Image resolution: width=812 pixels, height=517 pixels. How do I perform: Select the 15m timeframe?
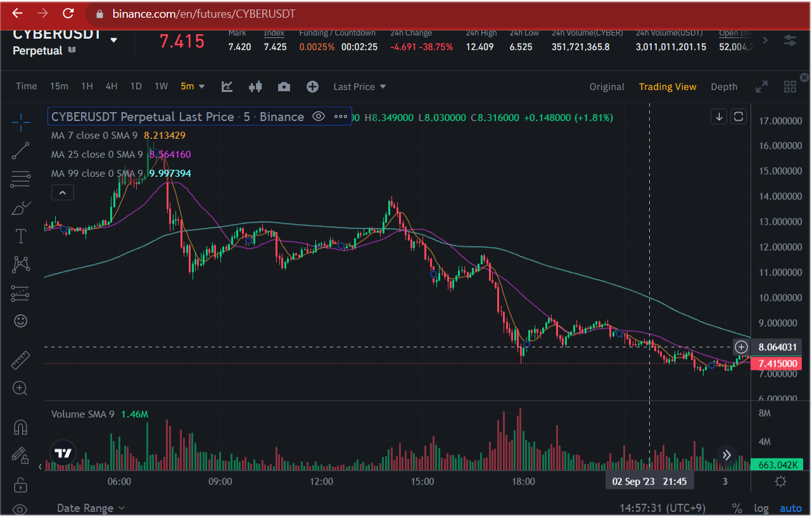click(x=59, y=87)
